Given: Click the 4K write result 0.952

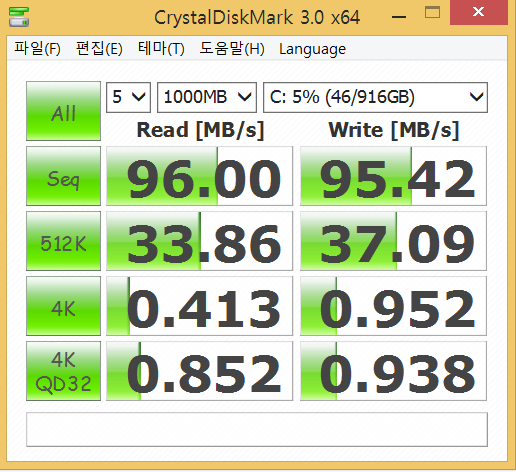Looking at the screenshot, I should pyautogui.click(x=393, y=306).
